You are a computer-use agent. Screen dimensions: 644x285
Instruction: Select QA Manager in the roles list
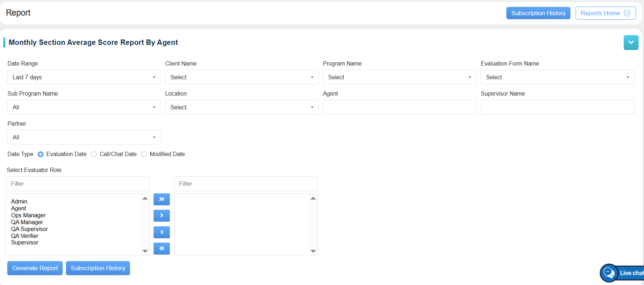click(x=27, y=222)
